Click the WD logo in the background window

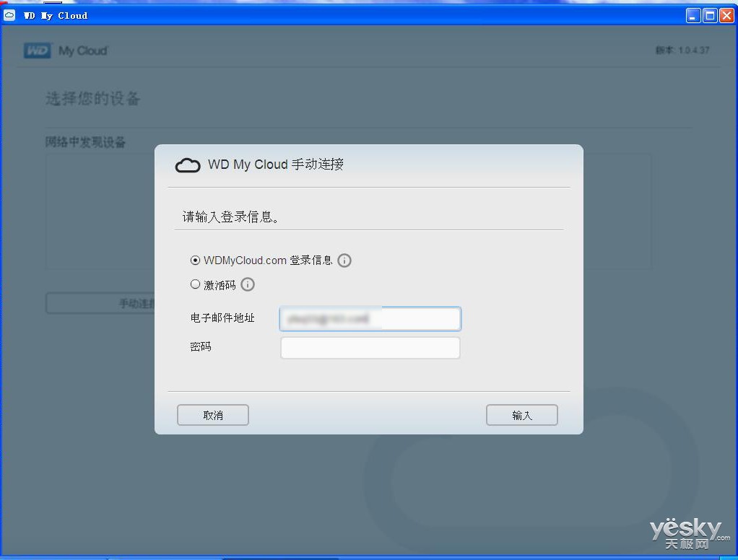(37, 51)
